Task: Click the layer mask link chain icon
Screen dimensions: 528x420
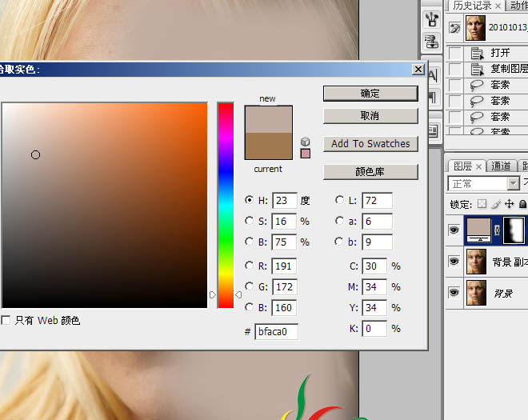Action: [498, 230]
